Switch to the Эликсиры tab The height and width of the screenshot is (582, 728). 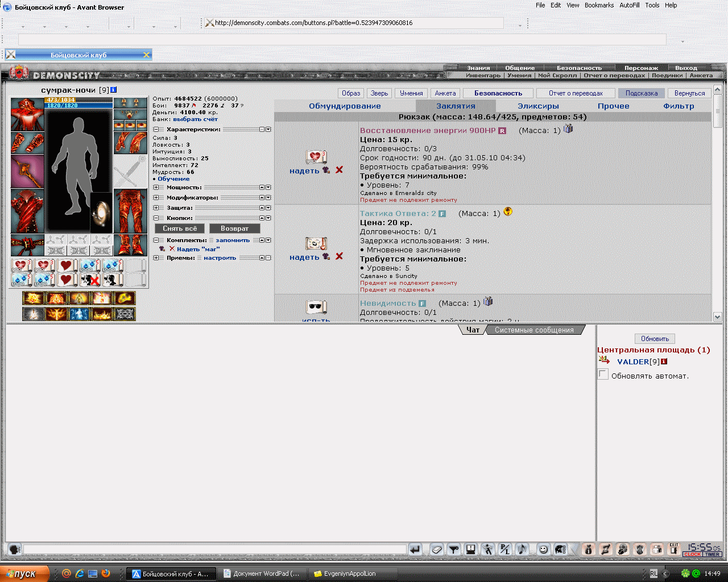tap(538, 106)
